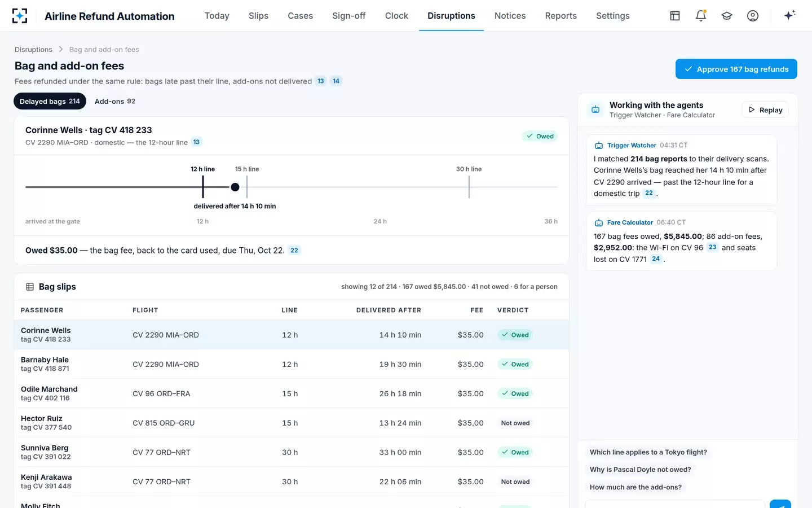Open the notifications bell
The height and width of the screenshot is (508, 812).
pos(701,16)
